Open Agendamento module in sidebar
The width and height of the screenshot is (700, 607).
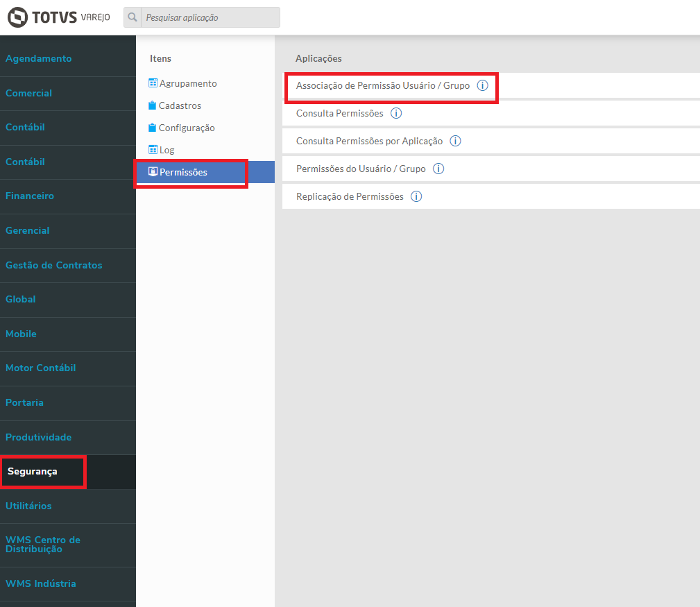point(68,58)
